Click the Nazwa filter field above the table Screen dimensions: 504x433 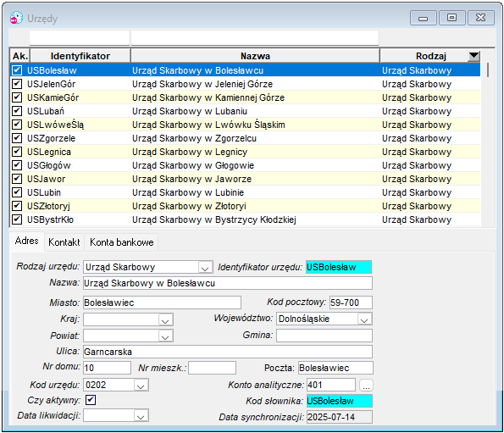click(x=255, y=38)
